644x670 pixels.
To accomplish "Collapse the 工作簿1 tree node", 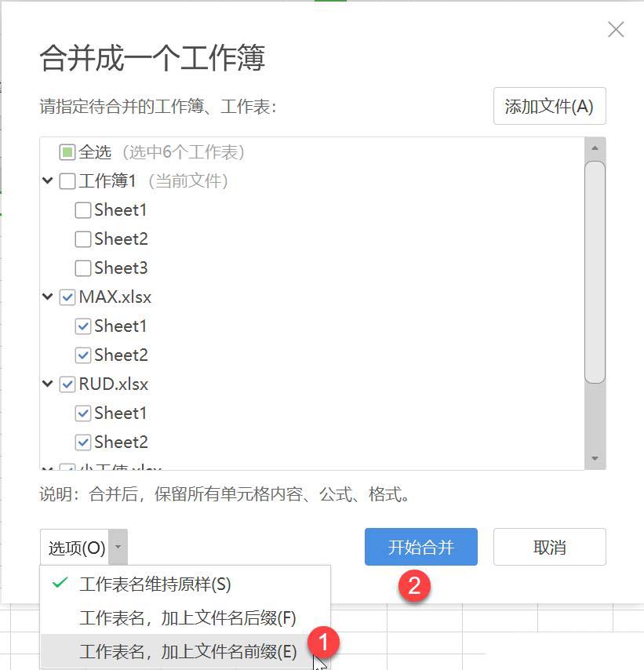I will coord(47,180).
